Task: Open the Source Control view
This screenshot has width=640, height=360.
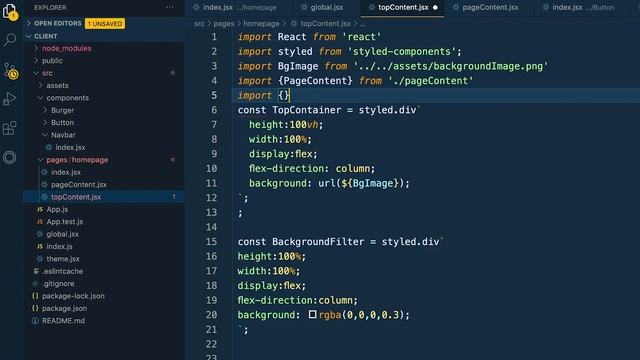Action: 10,71
